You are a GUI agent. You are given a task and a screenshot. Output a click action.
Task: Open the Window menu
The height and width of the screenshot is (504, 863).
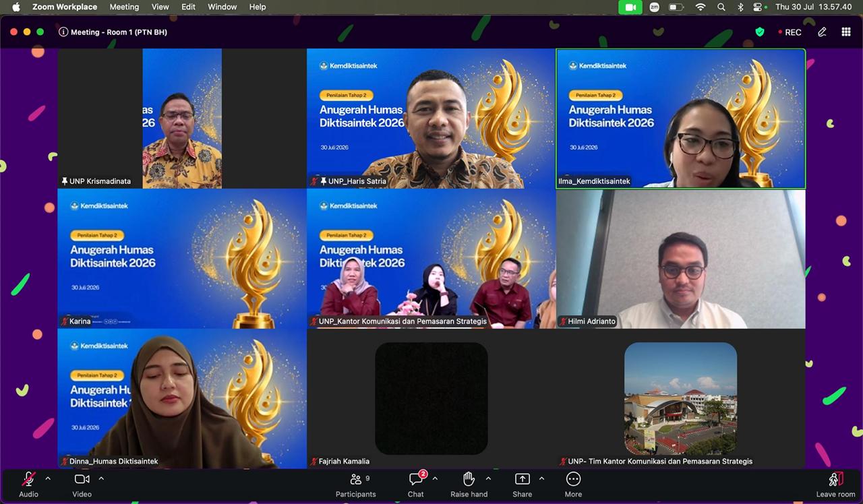pyautogui.click(x=222, y=7)
